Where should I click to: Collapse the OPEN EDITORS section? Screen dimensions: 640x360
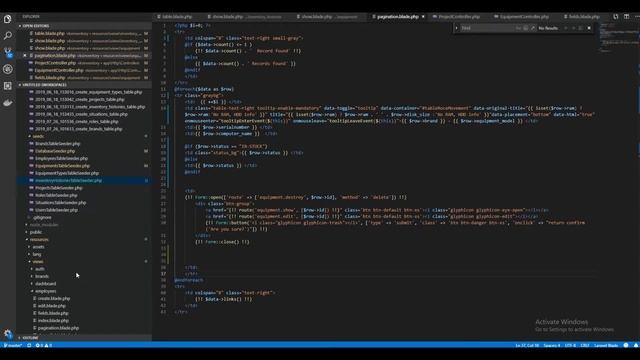(84, 26)
